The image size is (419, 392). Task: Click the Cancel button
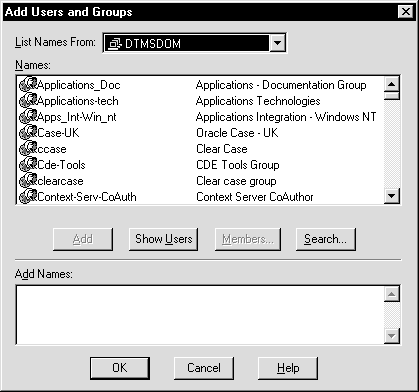(x=204, y=368)
